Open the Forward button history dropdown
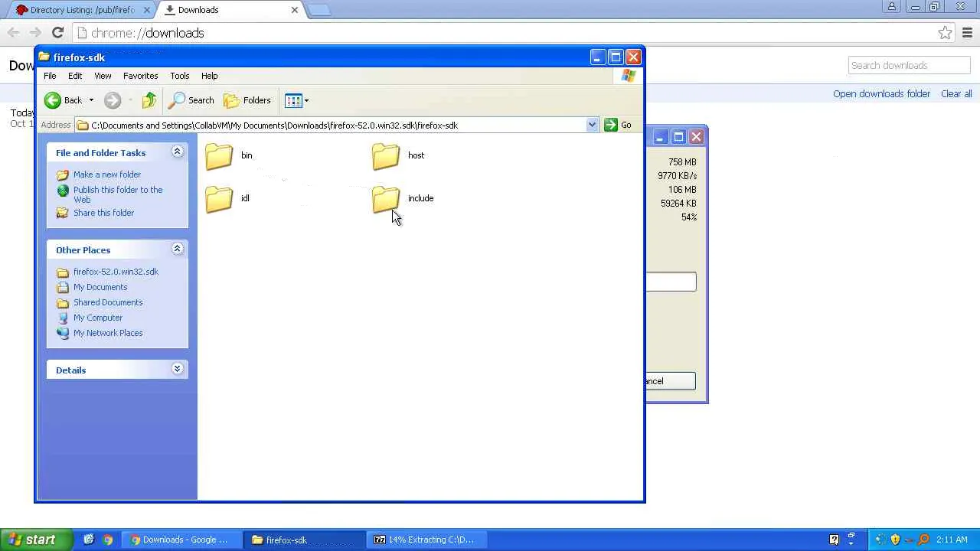 pos(130,100)
